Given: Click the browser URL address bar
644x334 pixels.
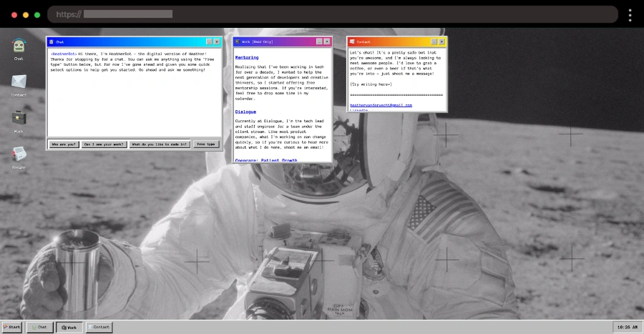Looking at the screenshot, I should 333,14.
